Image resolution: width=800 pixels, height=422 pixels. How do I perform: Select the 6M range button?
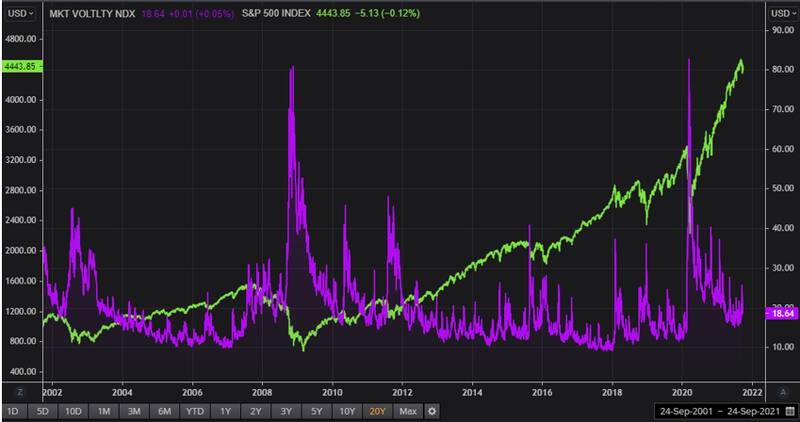pyautogui.click(x=165, y=411)
